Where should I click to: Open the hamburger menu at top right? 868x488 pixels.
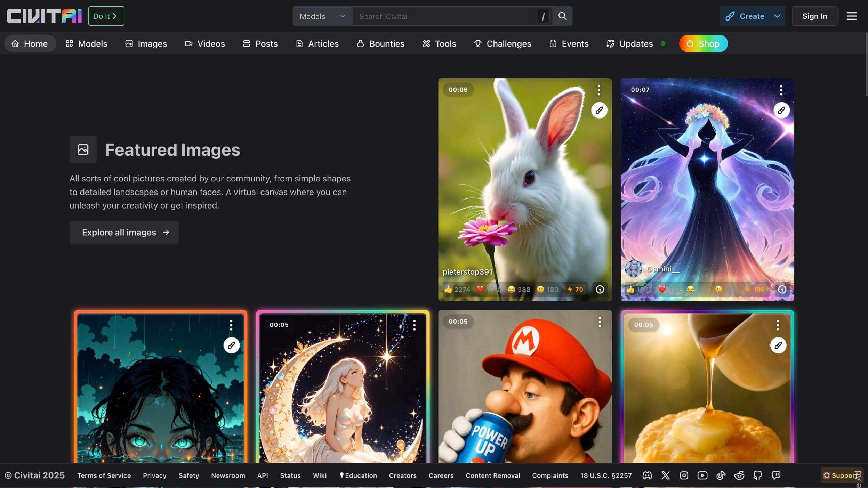851,16
